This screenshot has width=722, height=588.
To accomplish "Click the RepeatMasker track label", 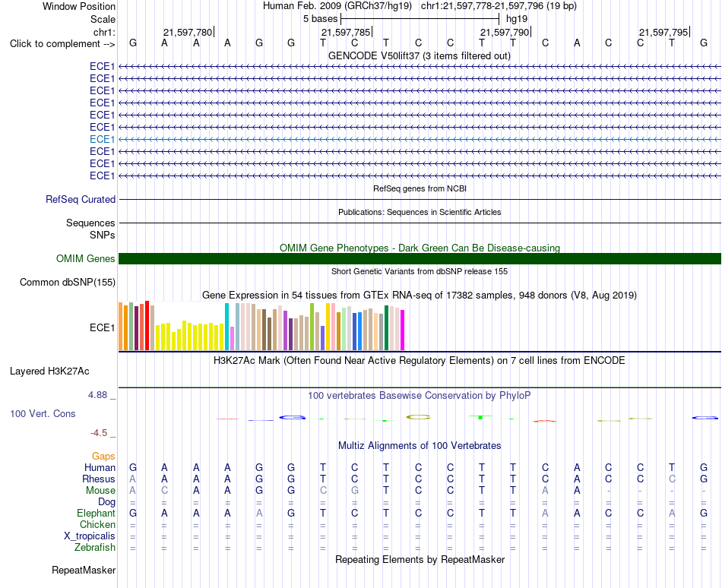I will coord(84,570).
